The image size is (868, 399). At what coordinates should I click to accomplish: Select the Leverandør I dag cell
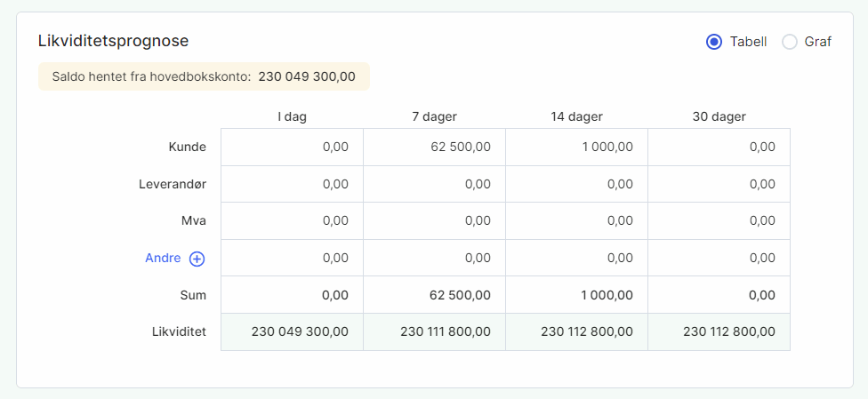292,184
